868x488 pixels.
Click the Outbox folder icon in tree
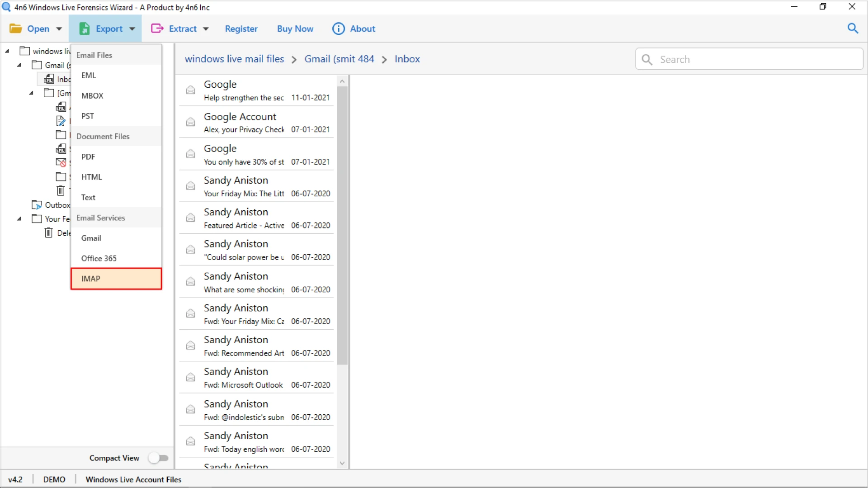[37, 205]
